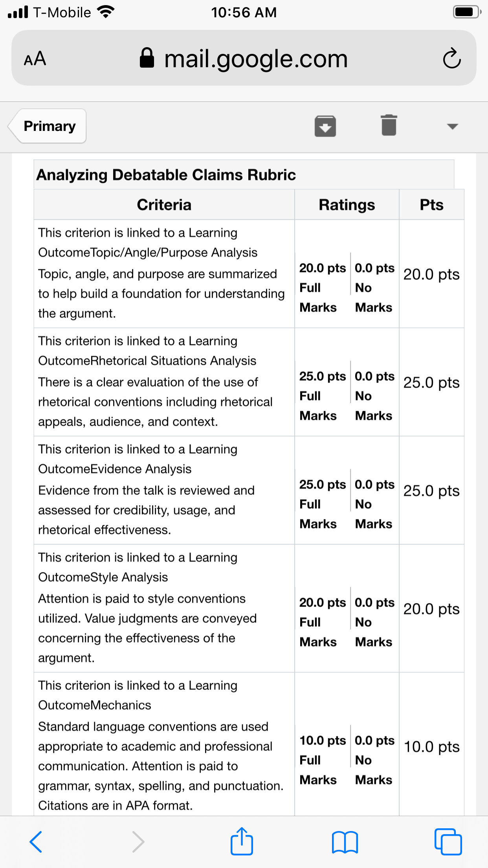This screenshot has height=868, width=488.
Task: Delete email with the trash icon
Action: click(389, 125)
